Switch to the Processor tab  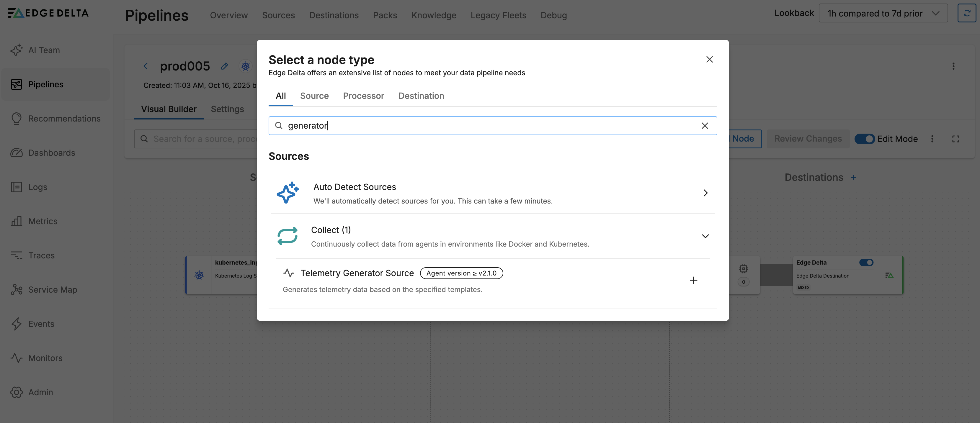tap(363, 96)
